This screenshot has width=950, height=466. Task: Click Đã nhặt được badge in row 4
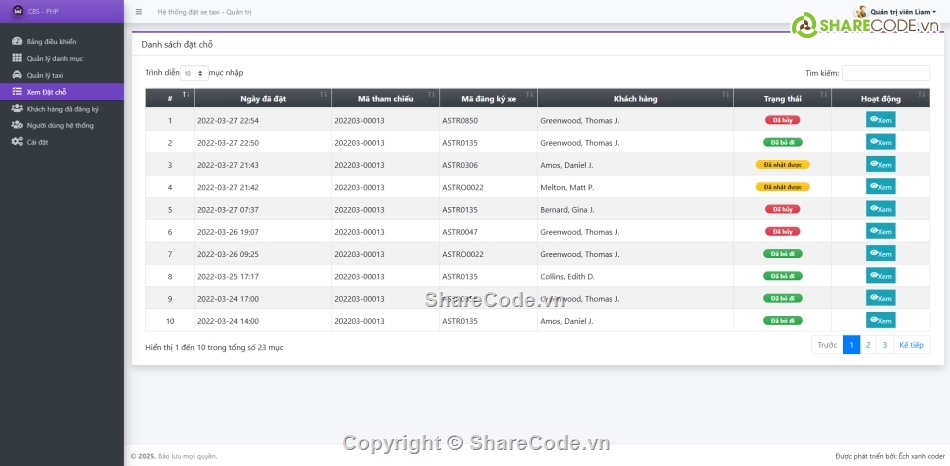782,187
